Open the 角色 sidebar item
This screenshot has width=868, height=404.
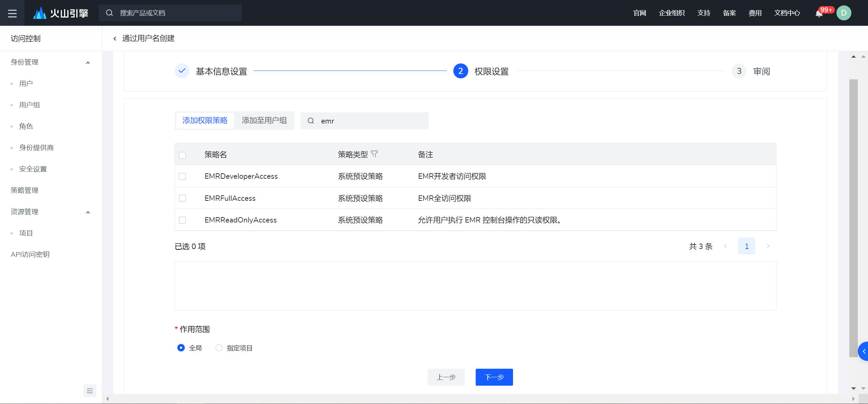click(26, 126)
